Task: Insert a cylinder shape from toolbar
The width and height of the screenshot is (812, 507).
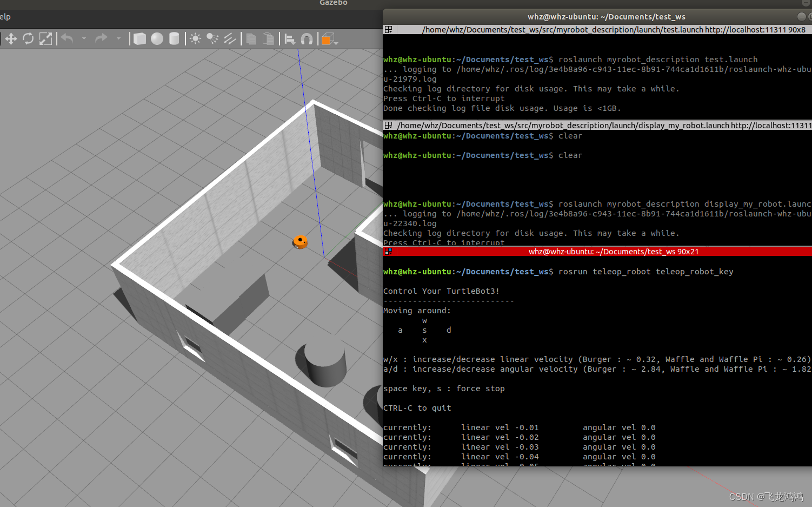Action: [174, 39]
